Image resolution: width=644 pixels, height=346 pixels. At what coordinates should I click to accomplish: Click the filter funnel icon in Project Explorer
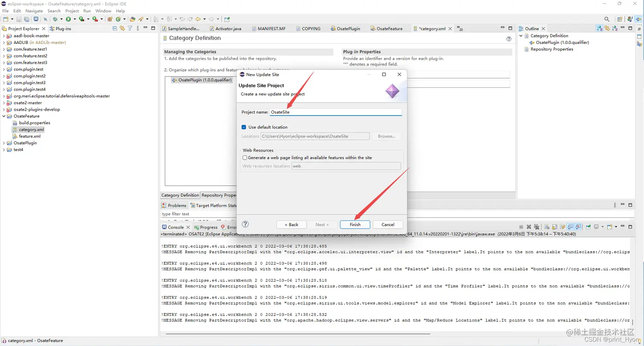(130, 29)
